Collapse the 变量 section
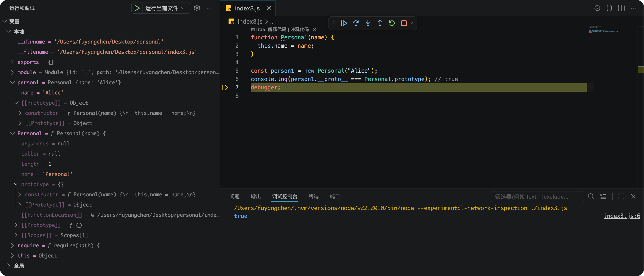 (x=4, y=22)
